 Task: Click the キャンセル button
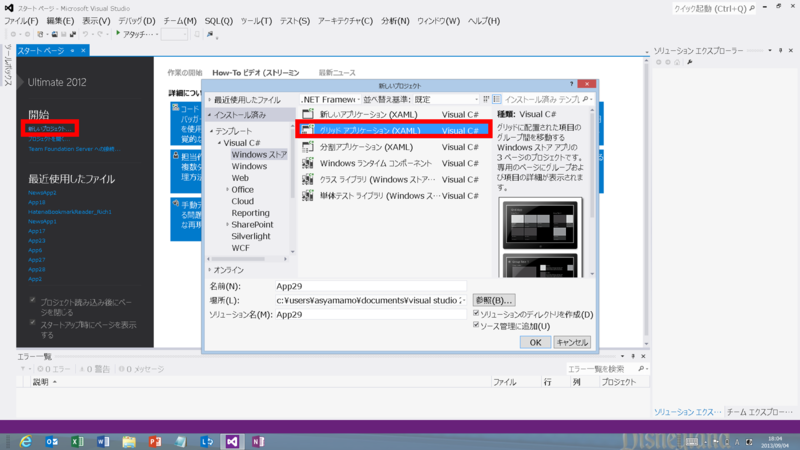point(572,342)
